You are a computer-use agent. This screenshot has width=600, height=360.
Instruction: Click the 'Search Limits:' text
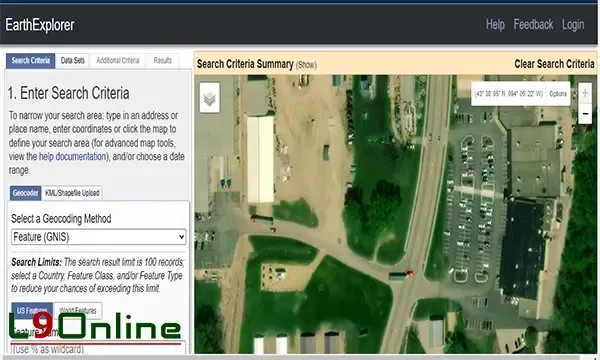[x=36, y=262]
